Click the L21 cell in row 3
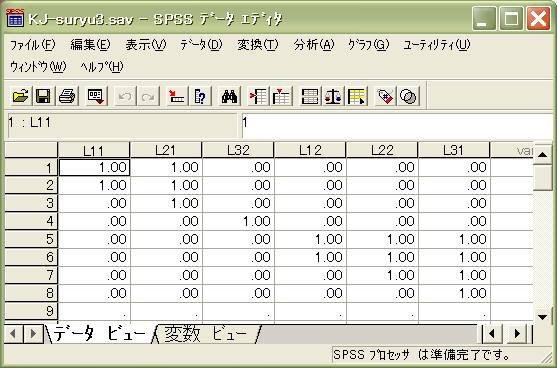 coord(166,203)
